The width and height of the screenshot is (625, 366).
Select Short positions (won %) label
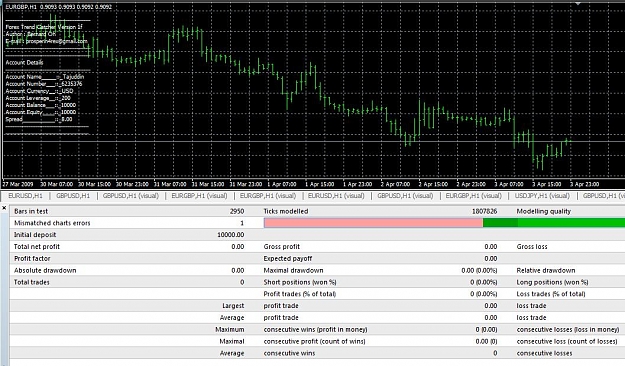(x=300, y=282)
